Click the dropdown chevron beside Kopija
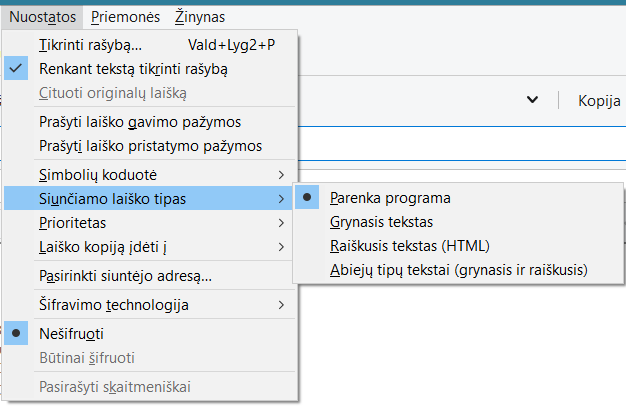This screenshot has height=406, width=626. click(533, 100)
